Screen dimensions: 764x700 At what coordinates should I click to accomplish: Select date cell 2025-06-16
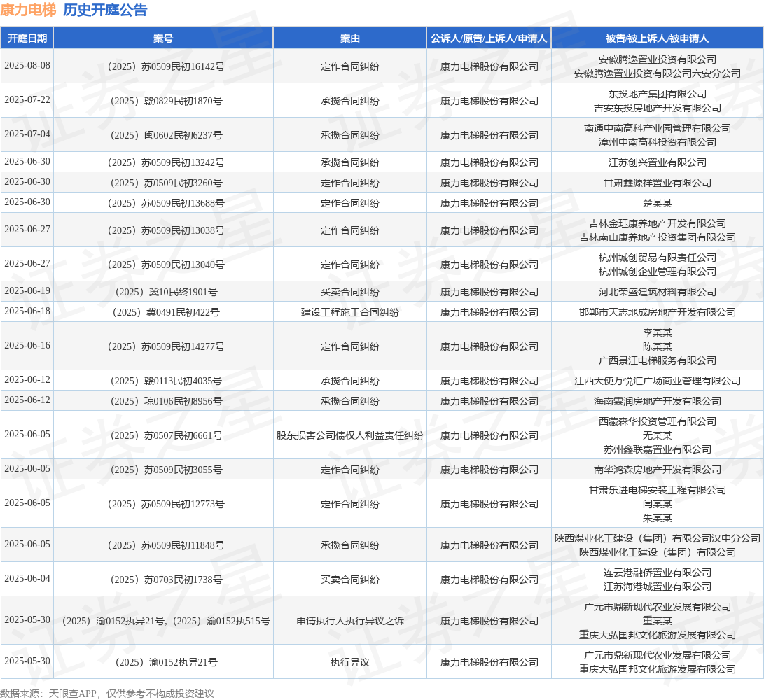pos(27,345)
